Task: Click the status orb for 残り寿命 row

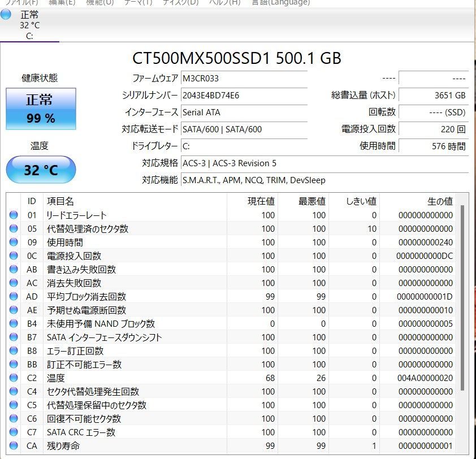Action: click(14, 445)
